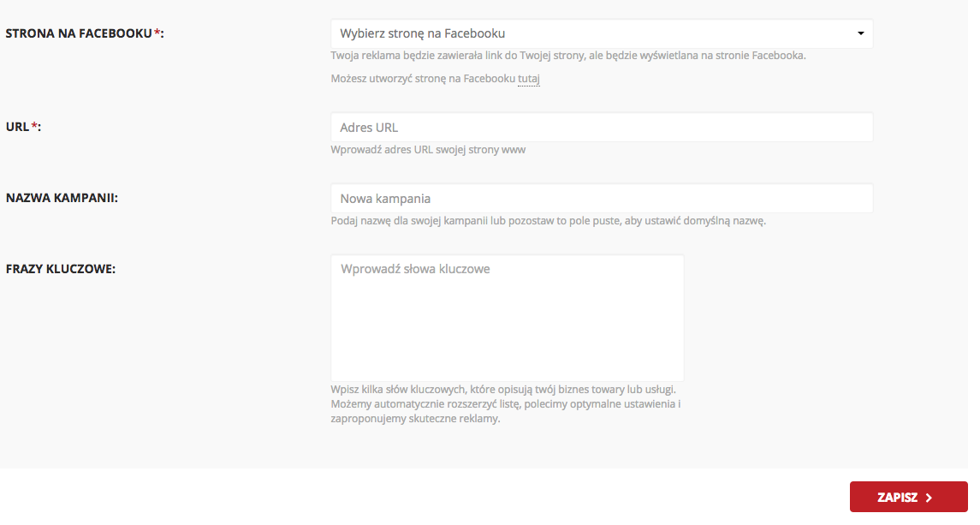Click the red asterisk beside STRONA NA FACEBOOKU
980x525 pixels.
coord(157,33)
